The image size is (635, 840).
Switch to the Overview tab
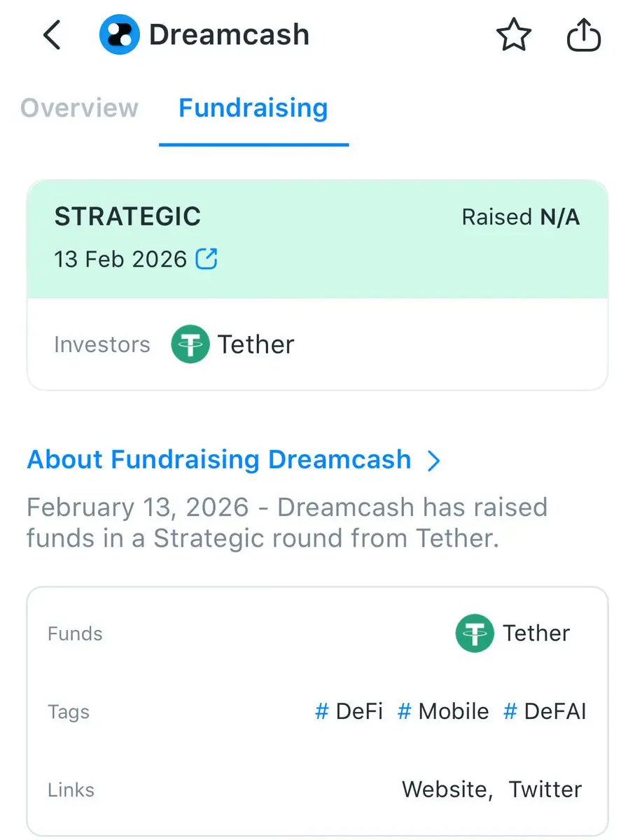point(80,108)
